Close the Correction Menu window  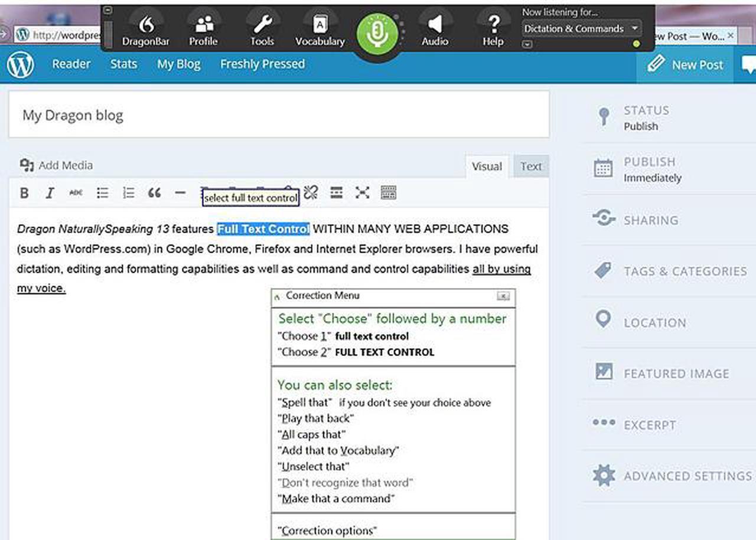click(x=503, y=296)
